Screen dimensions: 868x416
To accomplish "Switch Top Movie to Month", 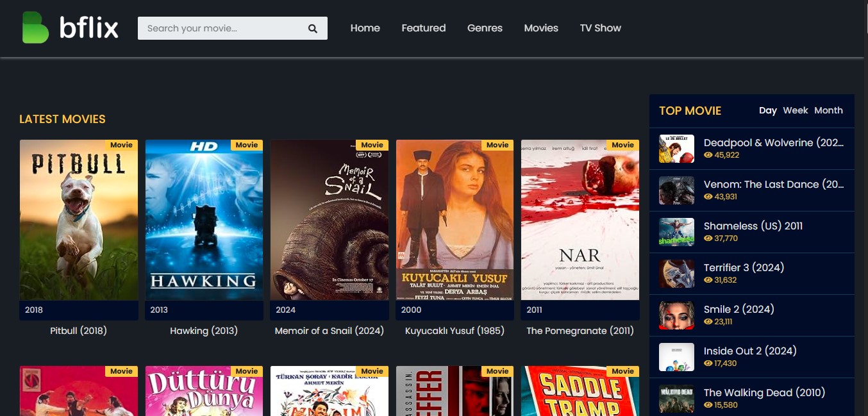I will point(828,110).
